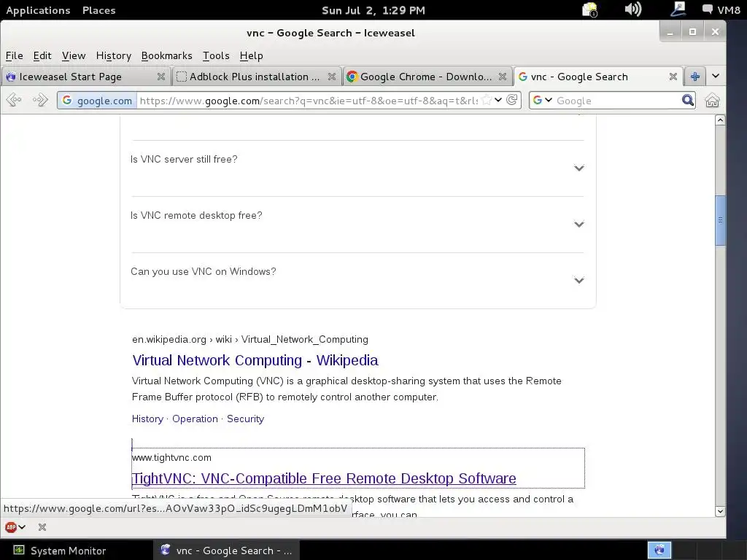
Task: Click the search magnifier icon in search box
Action: tap(687, 100)
